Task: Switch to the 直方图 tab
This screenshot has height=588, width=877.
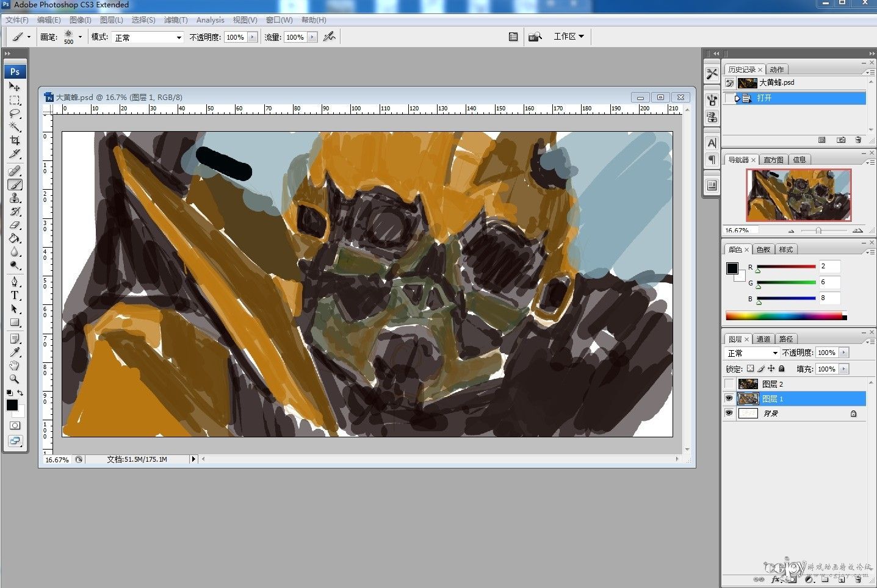Action: 773,160
